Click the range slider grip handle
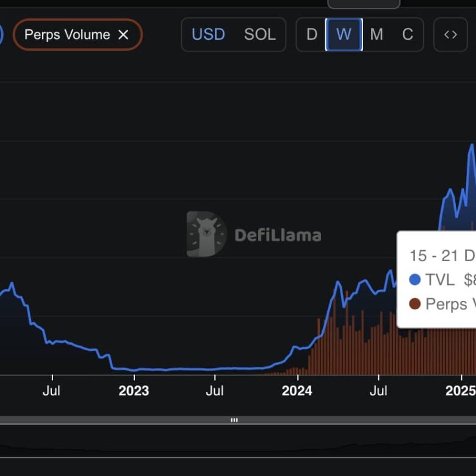 (234, 420)
